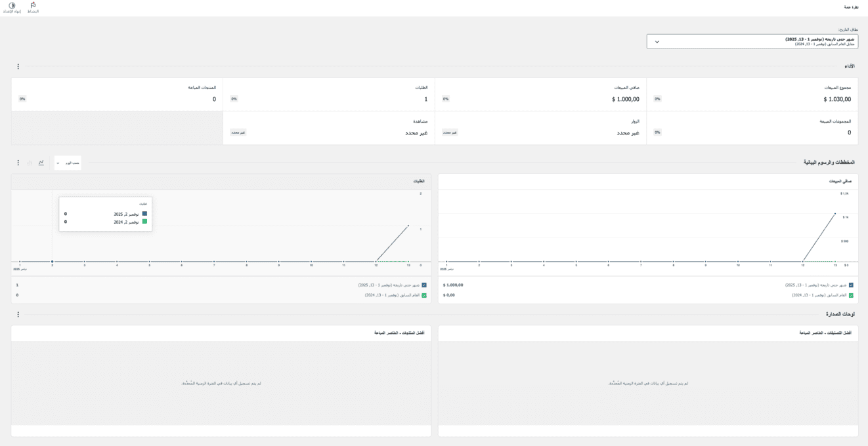Viewport: 868px width, 446px height.
Task: Open the Net Sales $1.000,00 summary card
Action: pos(540,94)
